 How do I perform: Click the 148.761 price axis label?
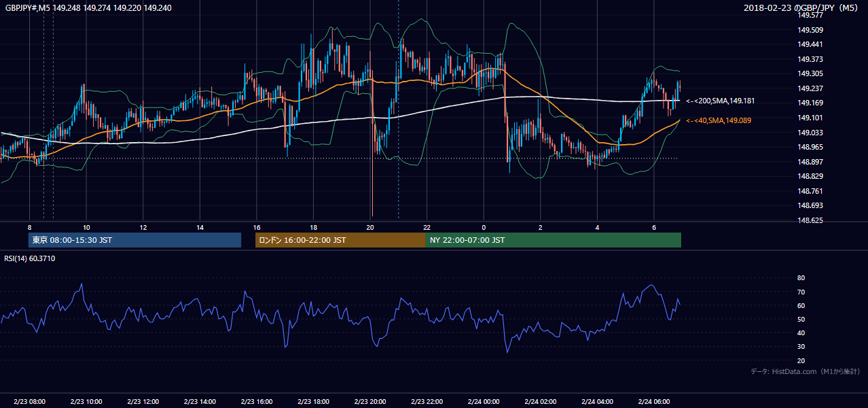(810, 191)
